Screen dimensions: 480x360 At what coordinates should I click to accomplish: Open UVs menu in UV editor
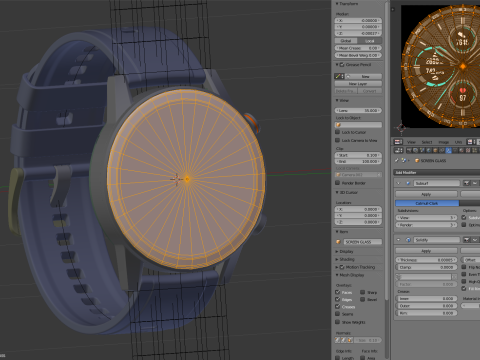(459, 142)
